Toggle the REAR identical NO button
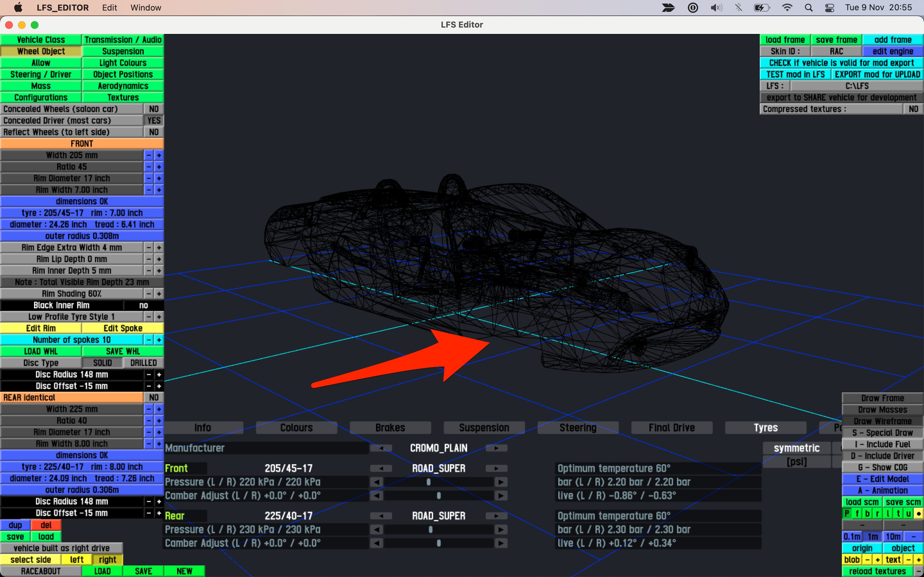Screen dimensions: 924x577 tap(153, 397)
